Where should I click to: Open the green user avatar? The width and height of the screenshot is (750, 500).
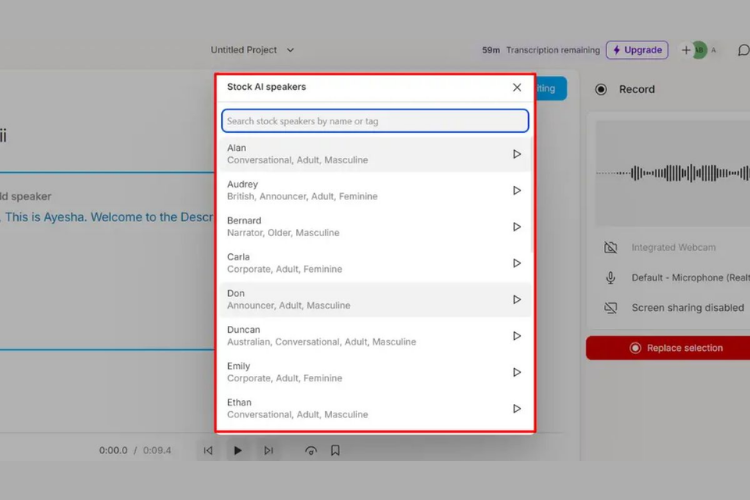699,50
